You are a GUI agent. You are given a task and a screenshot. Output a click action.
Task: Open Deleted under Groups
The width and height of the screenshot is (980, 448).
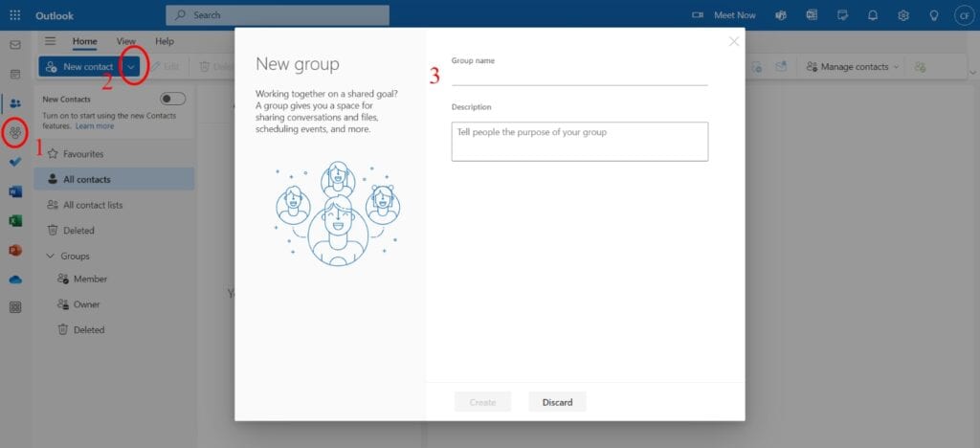point(115,330)
